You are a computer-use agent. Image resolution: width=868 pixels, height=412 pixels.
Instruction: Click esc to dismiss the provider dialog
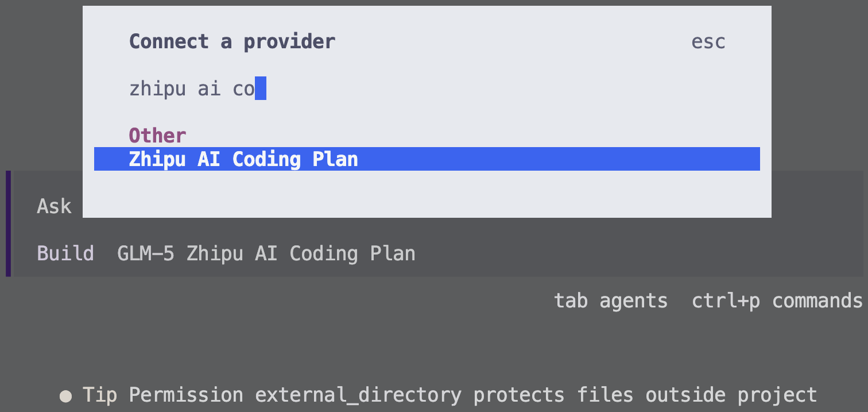[x=708, y=42]
